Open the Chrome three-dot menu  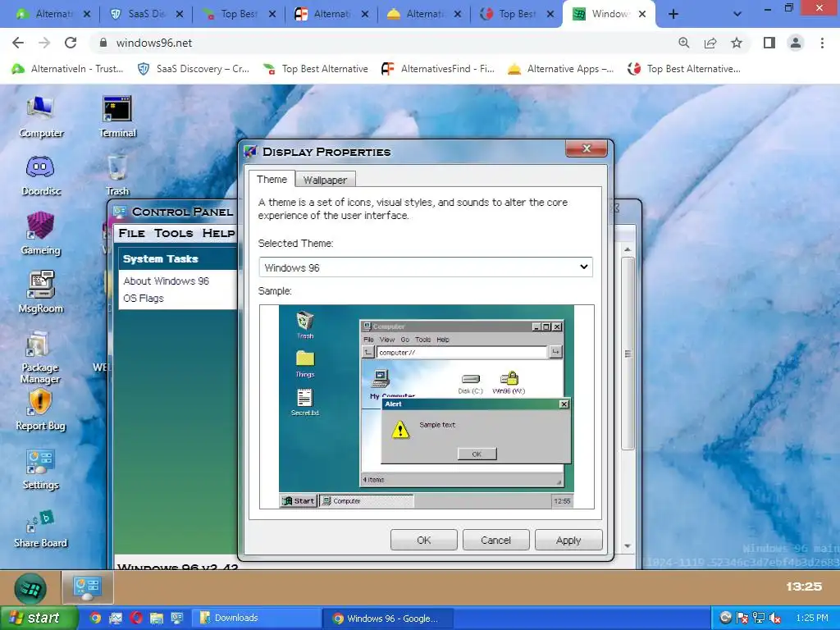(x=822, y=43)
